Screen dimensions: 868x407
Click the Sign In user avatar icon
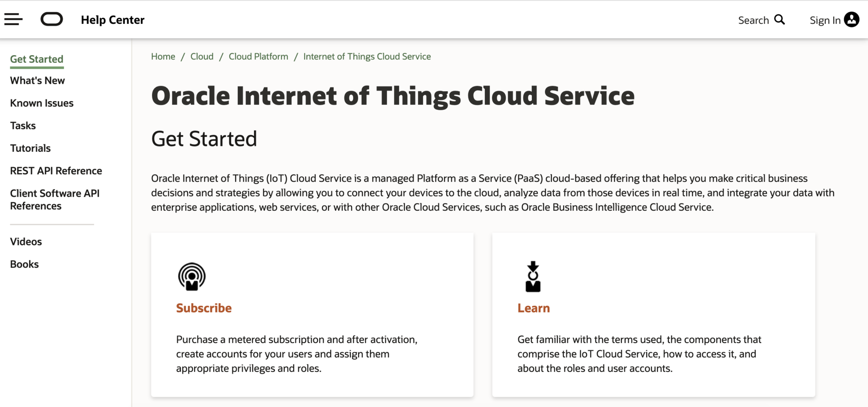click(x=852, y=19)
